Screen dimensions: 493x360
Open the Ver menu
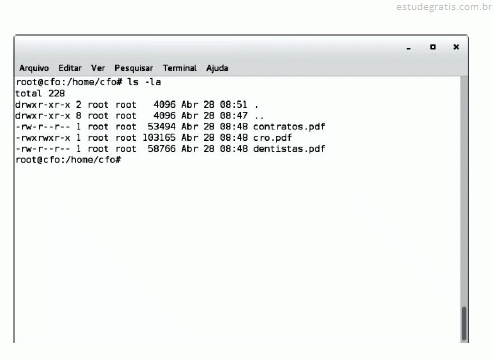[x=98, y=68]
